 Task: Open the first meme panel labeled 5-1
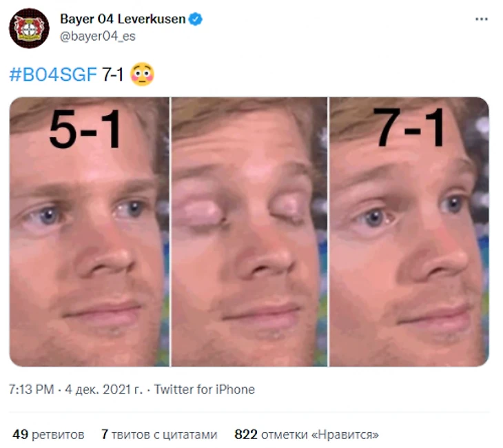click(89, 232)
